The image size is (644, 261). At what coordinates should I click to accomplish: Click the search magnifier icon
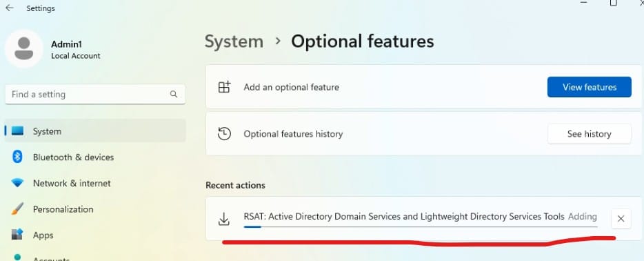coord(174,94)
